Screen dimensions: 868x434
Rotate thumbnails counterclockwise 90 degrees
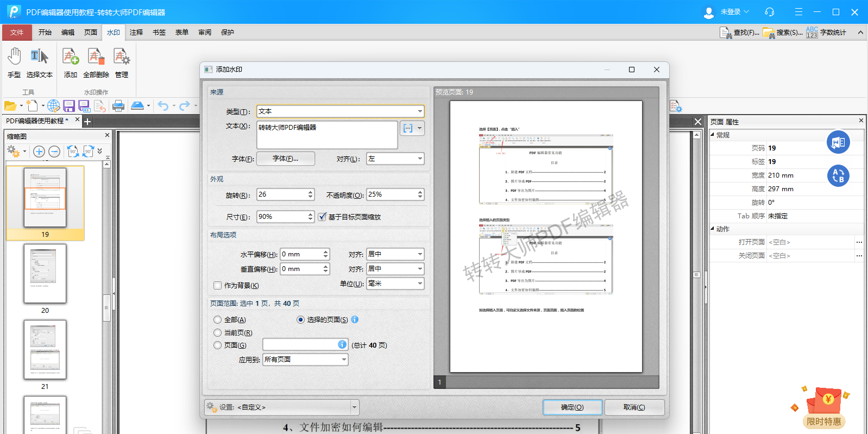coord(73,152)
